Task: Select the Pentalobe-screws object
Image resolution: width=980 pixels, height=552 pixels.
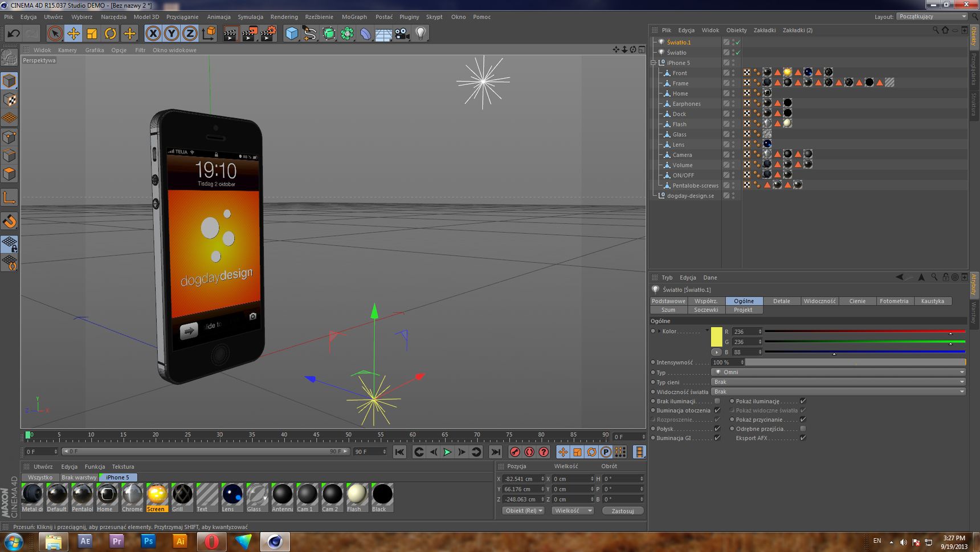Action: pyautogui.click(x=695, y=185)
